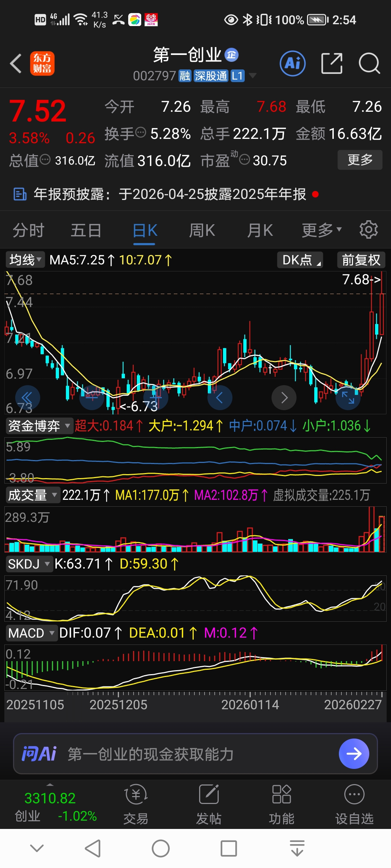Tap notification pull-down icon in navigation bar
This screenshot has height=868, width=391.
coord(297,848)
